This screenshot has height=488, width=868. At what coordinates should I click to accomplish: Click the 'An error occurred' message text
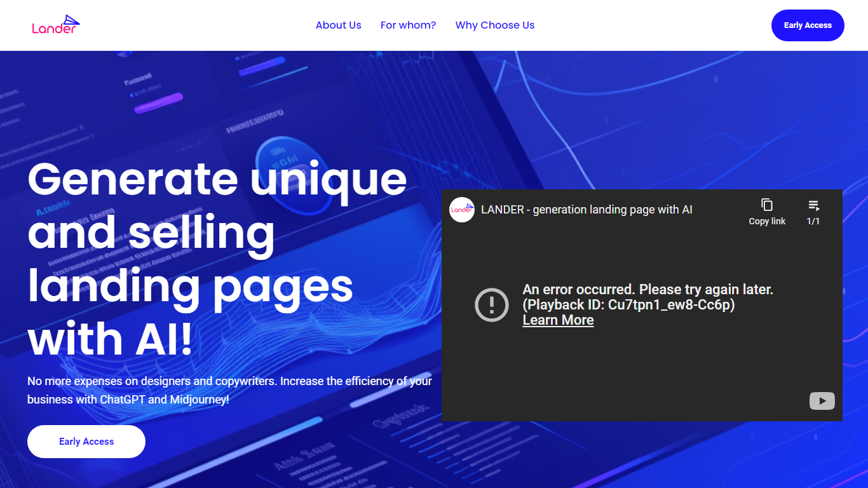coord(648,290)
